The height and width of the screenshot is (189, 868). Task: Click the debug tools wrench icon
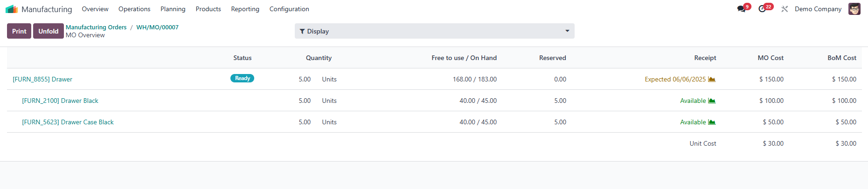pos(785,9)
